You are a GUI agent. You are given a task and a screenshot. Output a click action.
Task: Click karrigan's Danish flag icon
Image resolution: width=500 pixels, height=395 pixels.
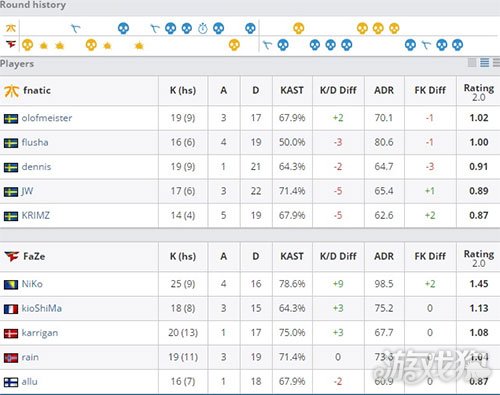11,333
